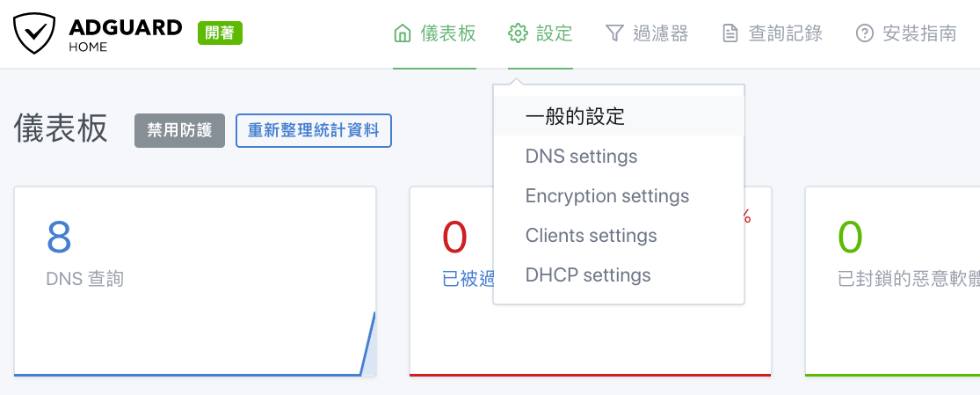
Task: Open Encryption settings from the menu
Action: 619,196
